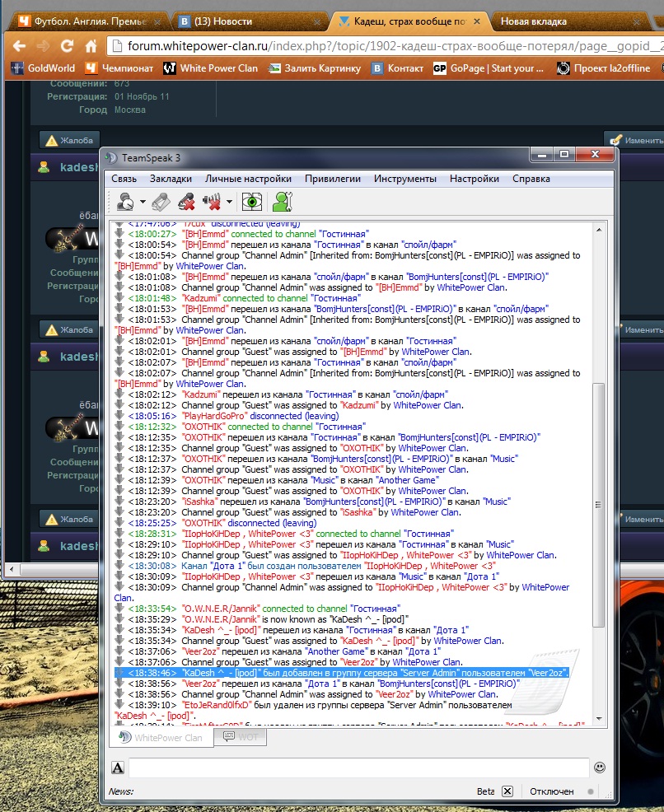Image resolution: width=664 pixels, height=812 pixels.
Task: Open the dropdown arrow beside mute speakers
Action: click(229, 202)
